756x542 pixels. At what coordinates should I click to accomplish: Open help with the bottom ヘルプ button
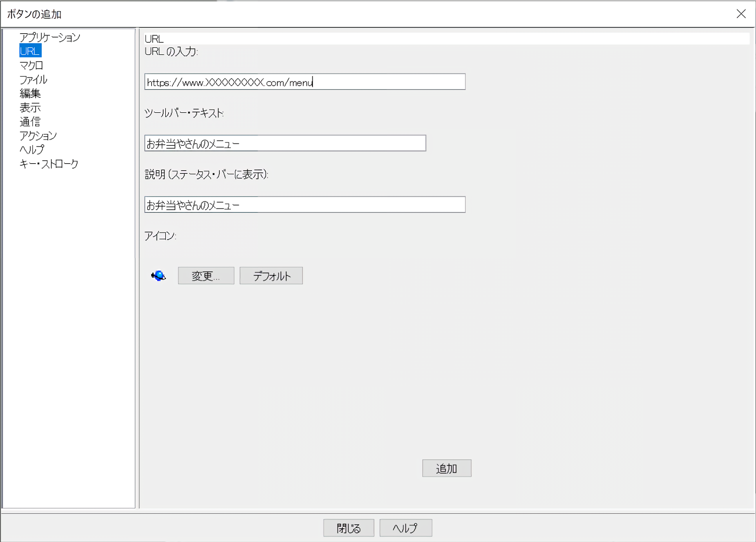pyautogui.click(x=406, y=528)
